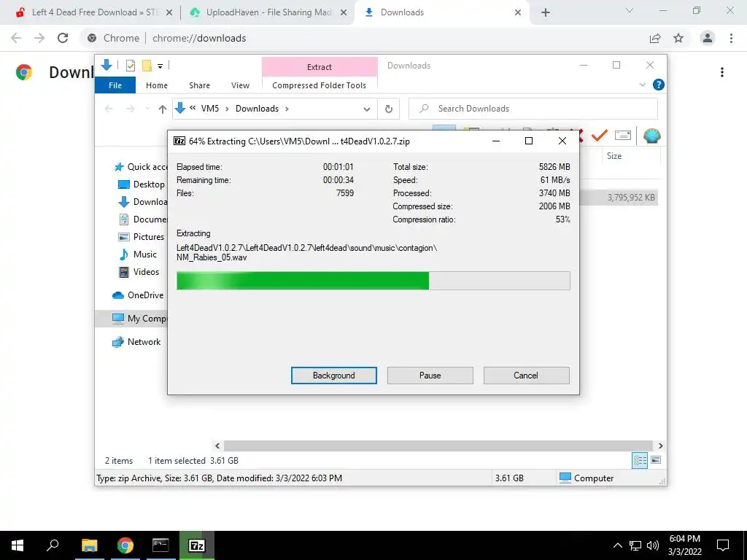Go up one folder level in Explorer
This screenshot has height=560, width=747.
pyautogui.click(x=163, y=109)
